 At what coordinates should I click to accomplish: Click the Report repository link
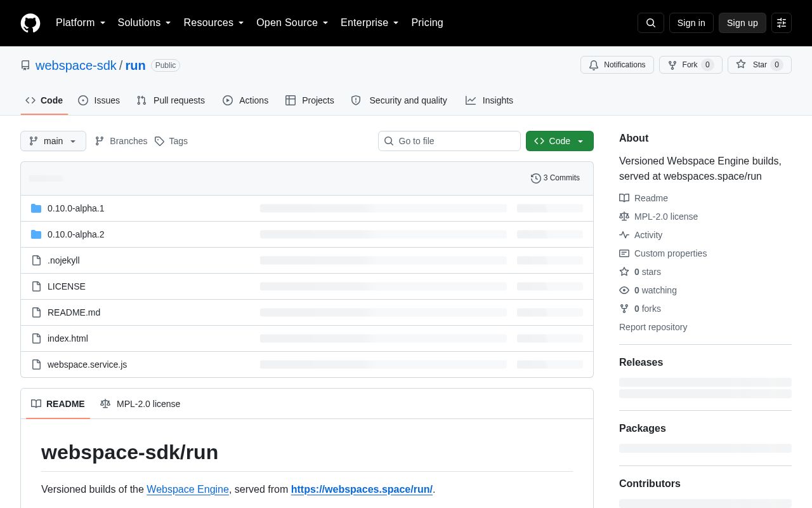click(653, 327)
